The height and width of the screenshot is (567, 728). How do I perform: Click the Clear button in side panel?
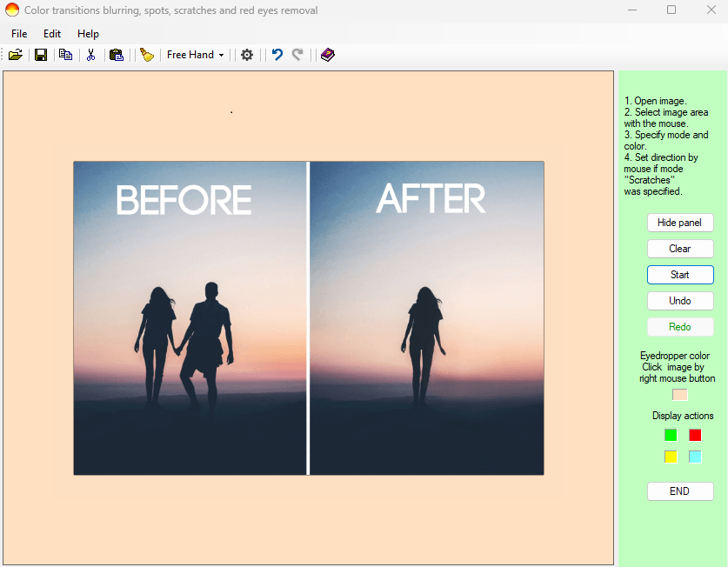(680, 249)
